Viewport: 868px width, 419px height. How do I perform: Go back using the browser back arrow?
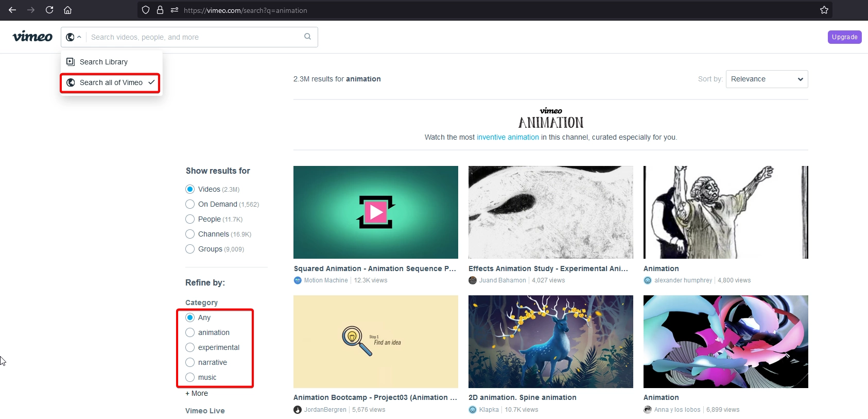pyautogui.click(x=12, y=10)
